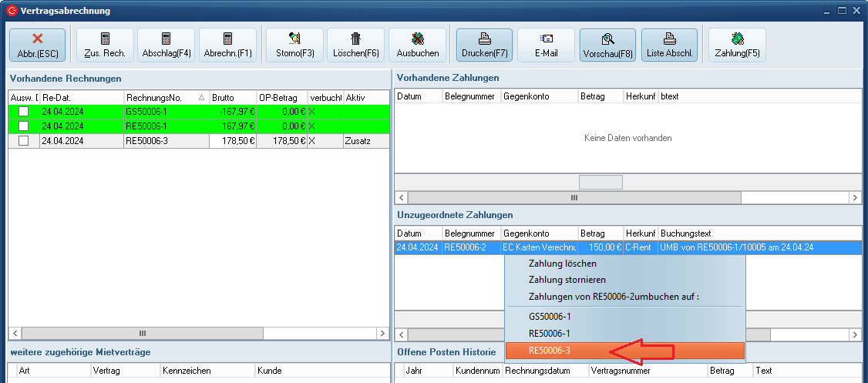The image size is (868, 383).
Task: Select checkbox of green RE50006-1 row
Action: (x=24, y=126)
